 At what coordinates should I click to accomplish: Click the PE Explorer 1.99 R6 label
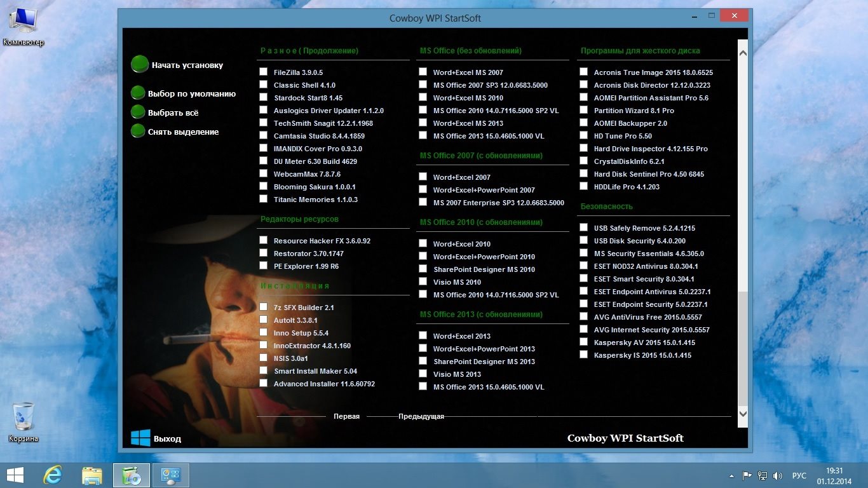306,266
